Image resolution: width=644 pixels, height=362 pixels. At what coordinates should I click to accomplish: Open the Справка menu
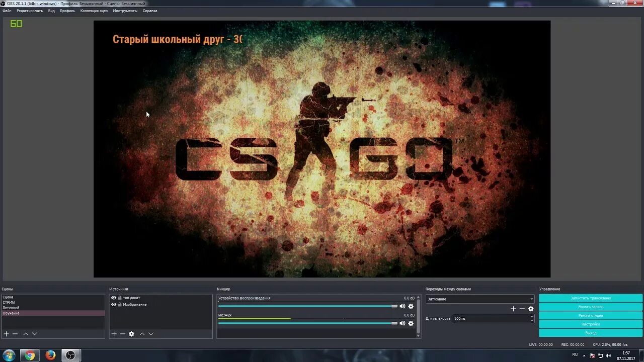pos(150,11)
